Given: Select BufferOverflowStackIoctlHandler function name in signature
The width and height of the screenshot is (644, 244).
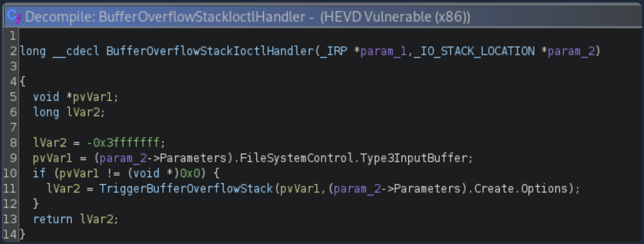Looking at the screenshot, I should pyautogui.click(x=209, y=51).
